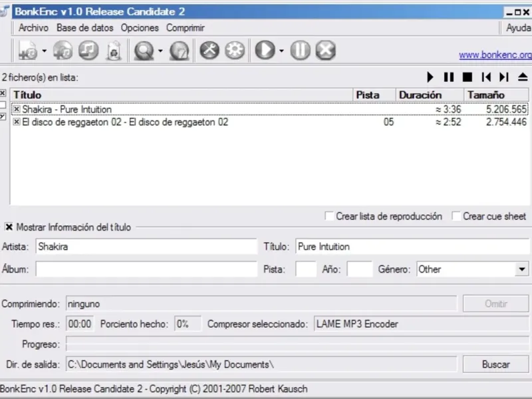Open the CDDB query dropdown arrow
This screenshot has height=399, width=532.
160,51
